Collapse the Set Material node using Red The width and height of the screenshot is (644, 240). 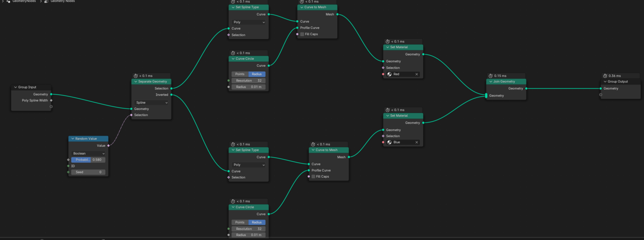pos(387,47)
